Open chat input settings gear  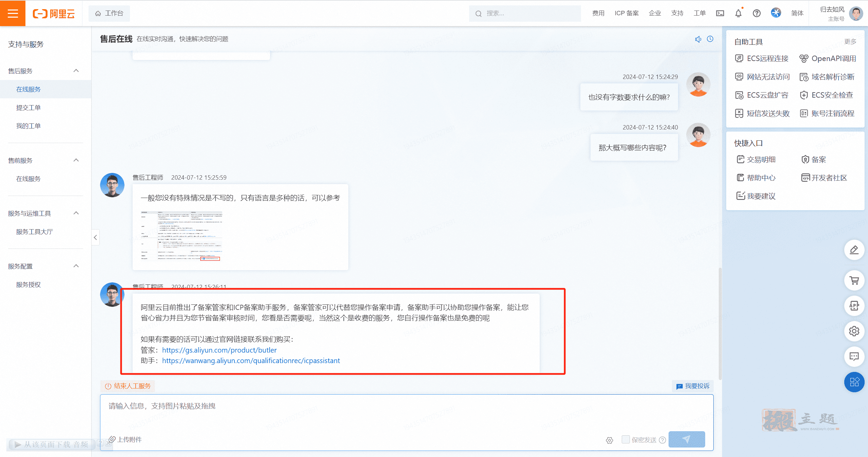click(x=609, y=440)
